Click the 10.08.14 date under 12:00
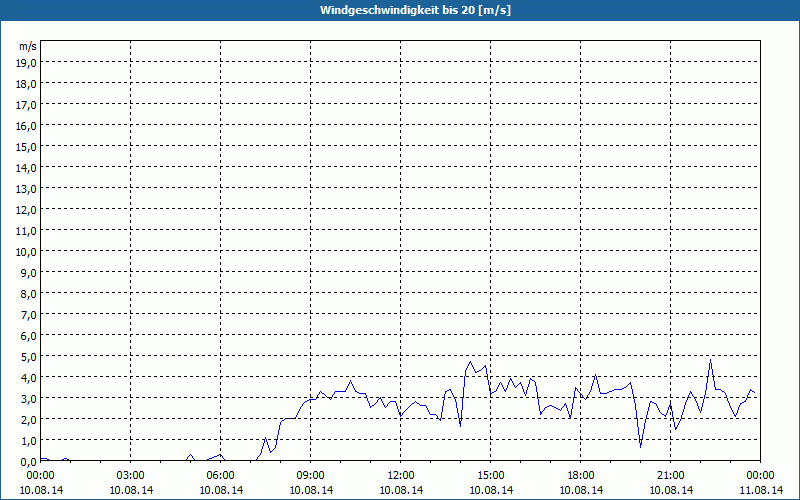This screenshot has height=500, width=800. [x=401, y=490]
